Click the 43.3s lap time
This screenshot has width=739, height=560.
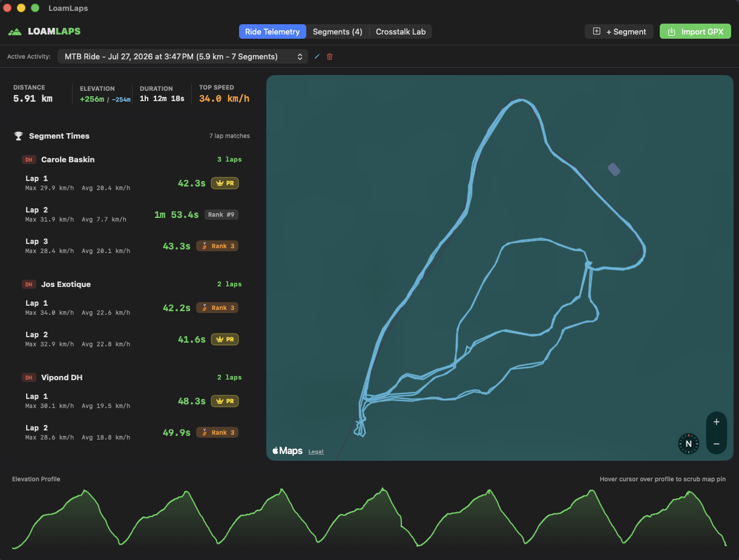click(x=177, y=246)
